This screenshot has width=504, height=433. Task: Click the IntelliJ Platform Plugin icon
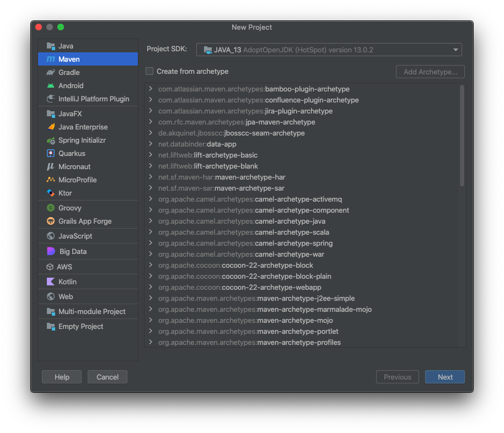[x=51, y=99]
